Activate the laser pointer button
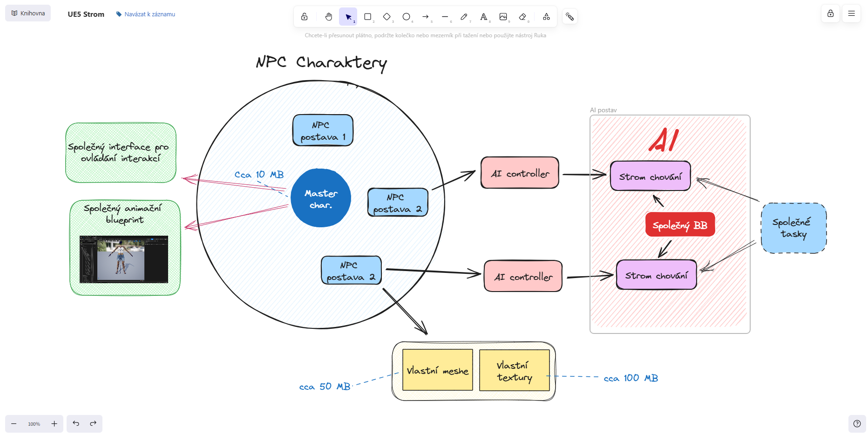Viewport: 868px width, 435px height. tap(570, 17)
